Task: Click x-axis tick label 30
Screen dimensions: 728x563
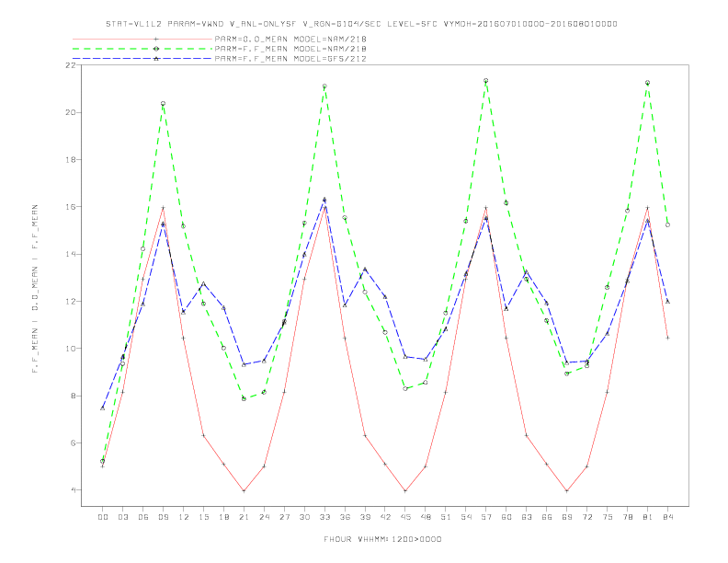Action: (x=304, y=517)
